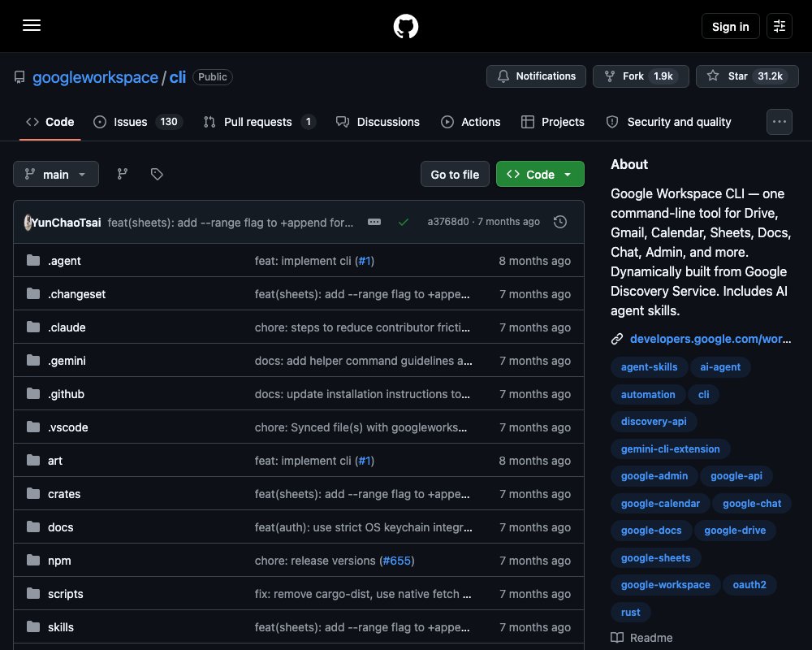Open the Readme link in About
Screen dimensions: 812x650
(x=651, y=638)
